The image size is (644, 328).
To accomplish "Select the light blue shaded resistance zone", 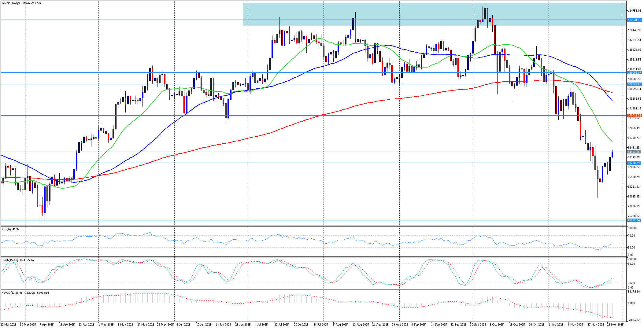I will click(435, 14).
